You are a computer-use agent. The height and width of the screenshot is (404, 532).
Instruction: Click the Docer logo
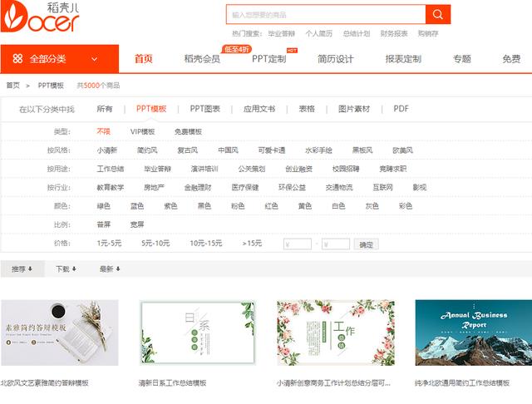click(40, 18)
